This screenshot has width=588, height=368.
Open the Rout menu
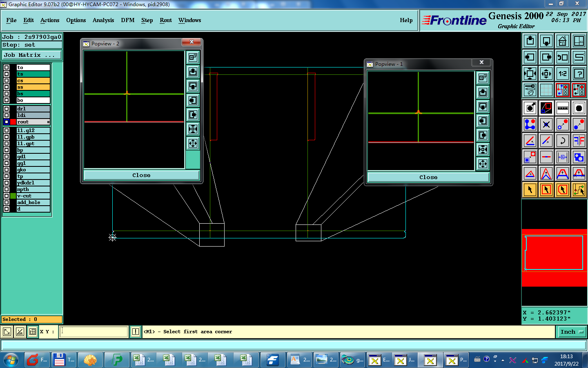pyautogui.click(x=166, y=20)
